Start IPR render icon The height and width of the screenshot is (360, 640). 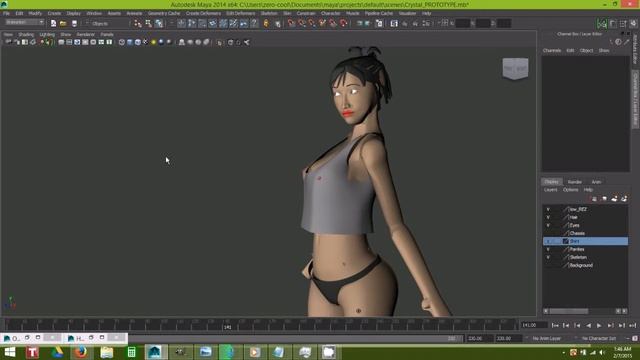coord(416,24)
